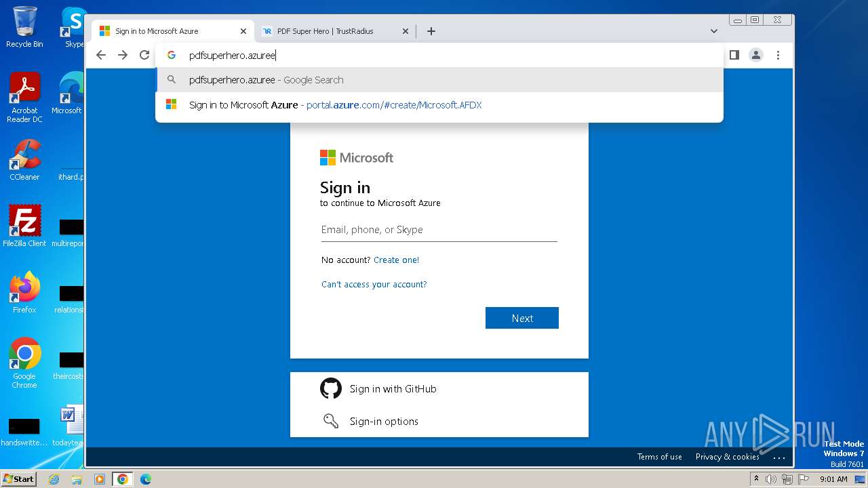Open Windows Media Player from taskbar

[x=100, y=479]
